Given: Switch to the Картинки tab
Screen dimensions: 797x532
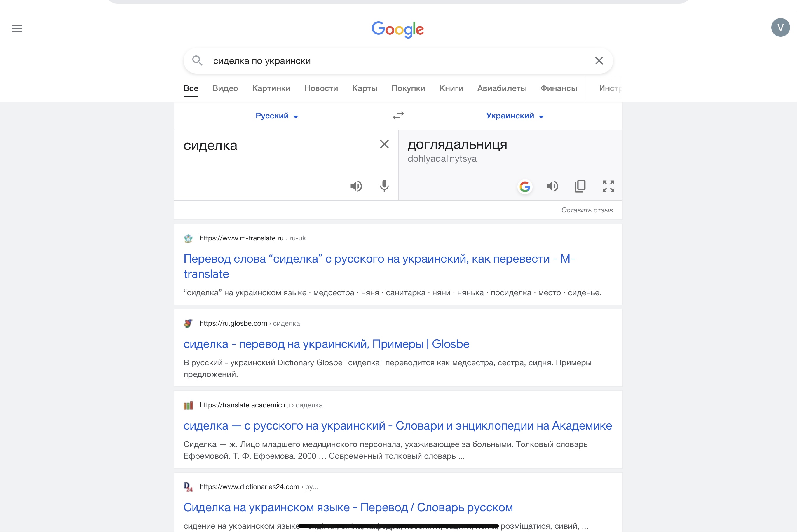Looking at the screenshot, I should (x=271, y=88).
